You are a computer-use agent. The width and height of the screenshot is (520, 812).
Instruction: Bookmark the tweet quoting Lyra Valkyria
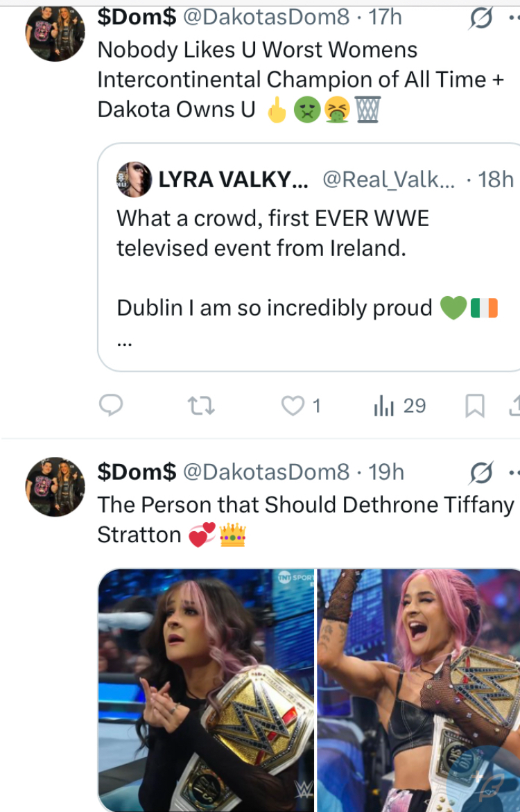click(x=474, y=406)
